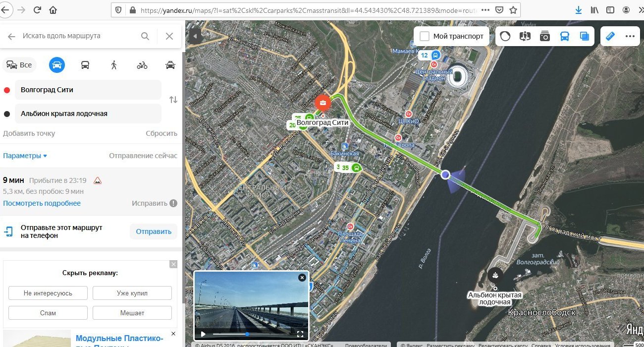This screenshot has height=347, width=644.
Task: Select the Все all transport modes tab
Action: click(19, 65)
